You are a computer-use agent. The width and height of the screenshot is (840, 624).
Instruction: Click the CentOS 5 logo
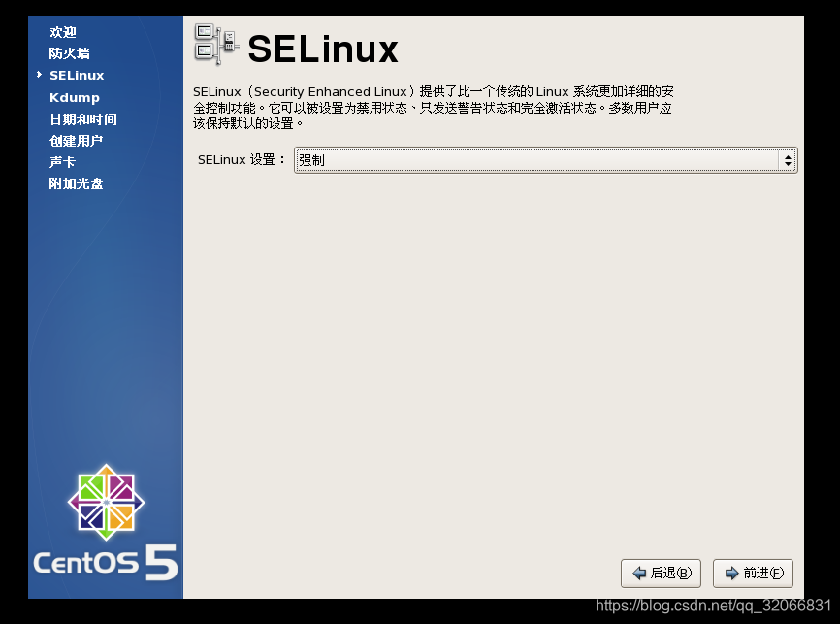[106, 523]
